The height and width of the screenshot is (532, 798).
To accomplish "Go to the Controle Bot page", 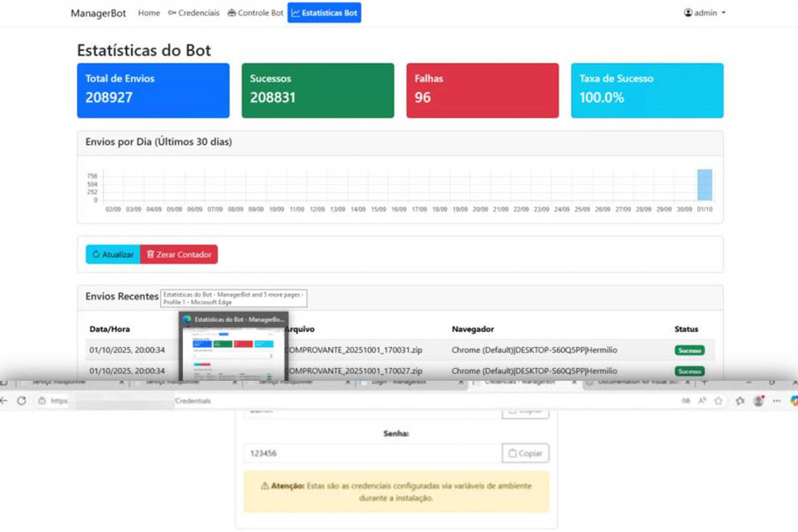I will 255,13.
